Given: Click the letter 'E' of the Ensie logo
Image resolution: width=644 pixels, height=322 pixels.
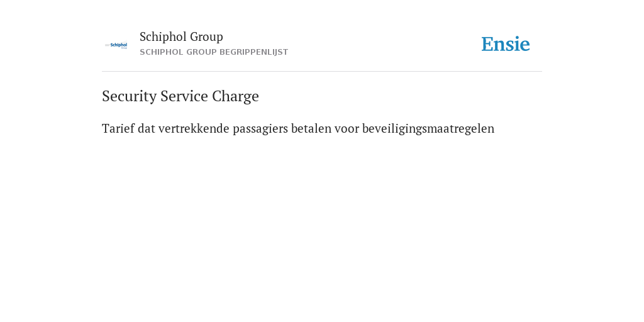Looking at the screenshot, I should point(487,44).
